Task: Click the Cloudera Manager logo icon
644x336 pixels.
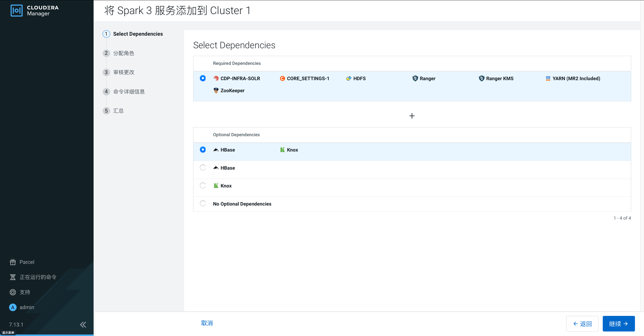Action: pos(17,11)
